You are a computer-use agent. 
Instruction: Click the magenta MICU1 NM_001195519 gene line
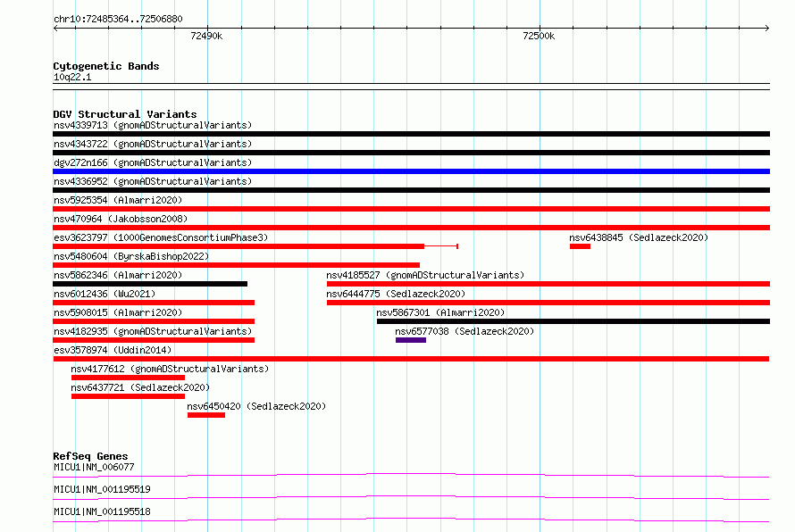411,497
